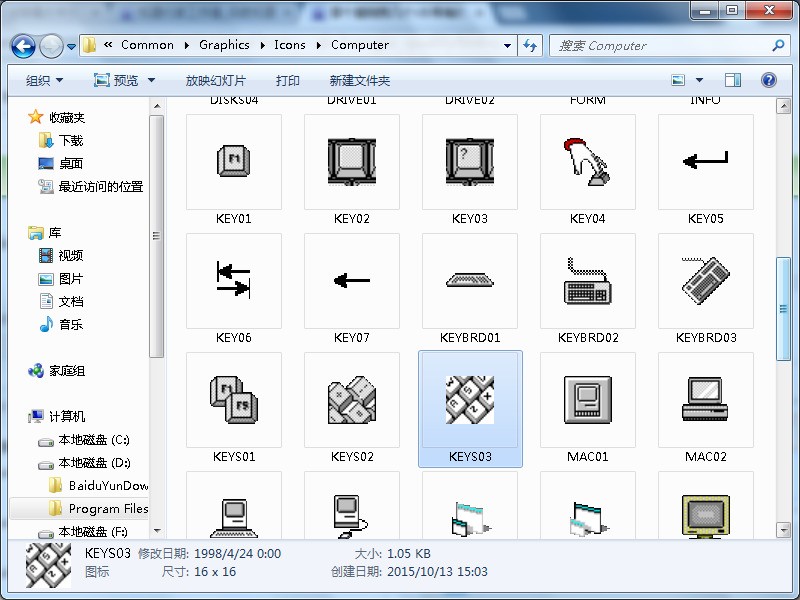Expand the view options dropdown arrow
The height and width of the screenshot is (600, 800).
(699, 80)
